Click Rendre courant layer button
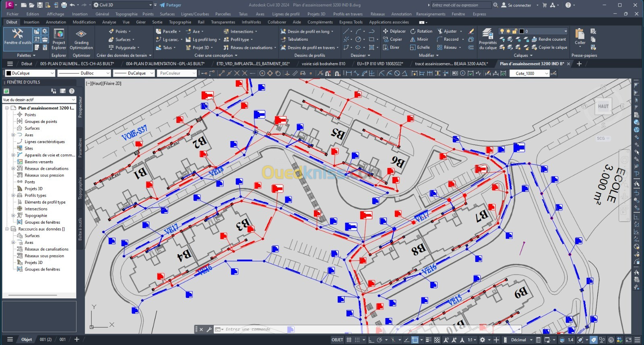644x345 pixels. (x=549, y=39)
